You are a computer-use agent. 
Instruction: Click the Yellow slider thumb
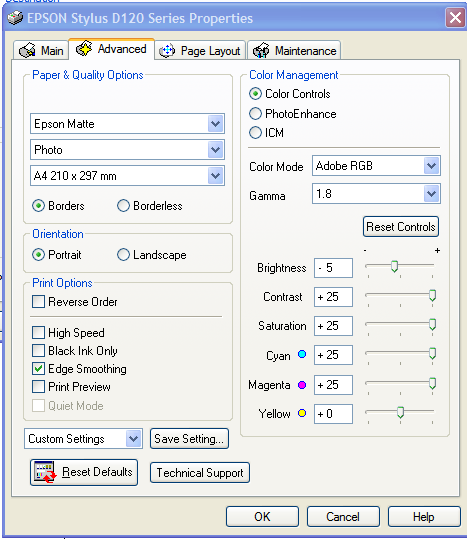(x=400, y=412)
